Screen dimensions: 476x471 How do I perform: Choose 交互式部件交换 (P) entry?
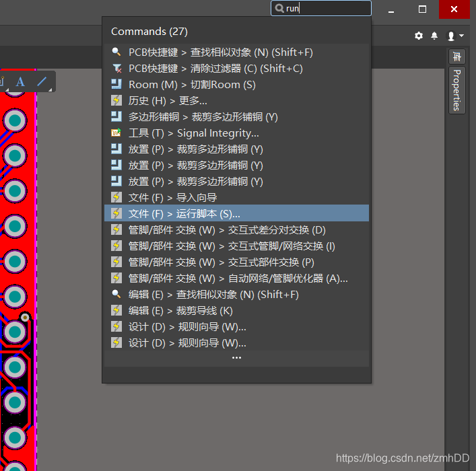point(236,262)
